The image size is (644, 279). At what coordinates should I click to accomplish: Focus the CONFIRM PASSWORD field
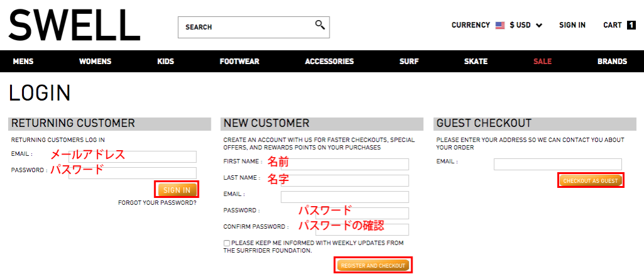click(362, 230)
